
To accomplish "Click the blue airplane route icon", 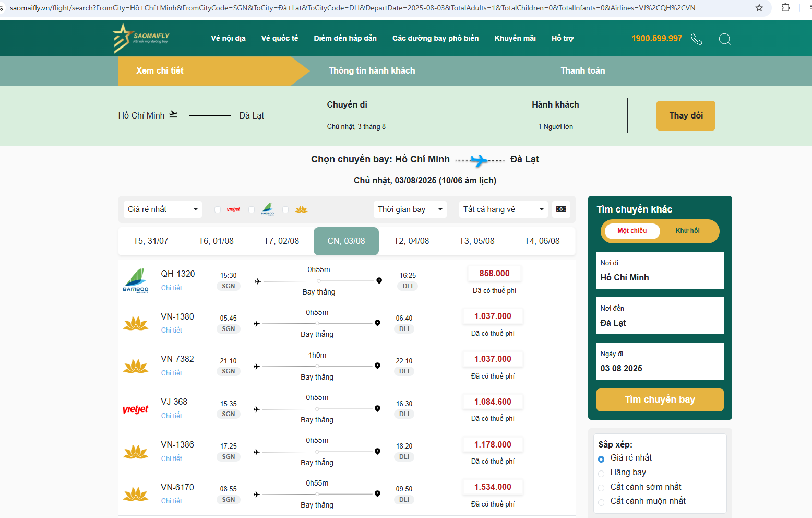I will click(x=479, y=160).
